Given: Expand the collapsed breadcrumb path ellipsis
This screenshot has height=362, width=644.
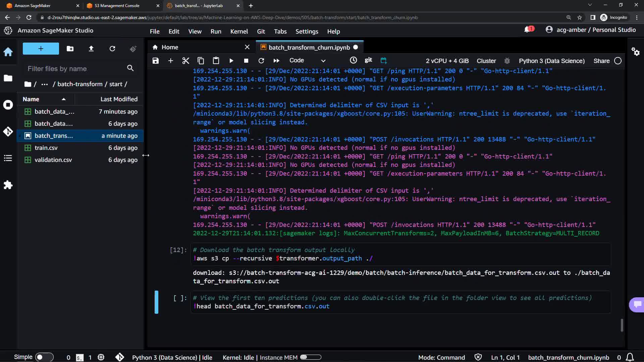Looking at the screenshot, I should pyautogui.click(x=44, y=84).
